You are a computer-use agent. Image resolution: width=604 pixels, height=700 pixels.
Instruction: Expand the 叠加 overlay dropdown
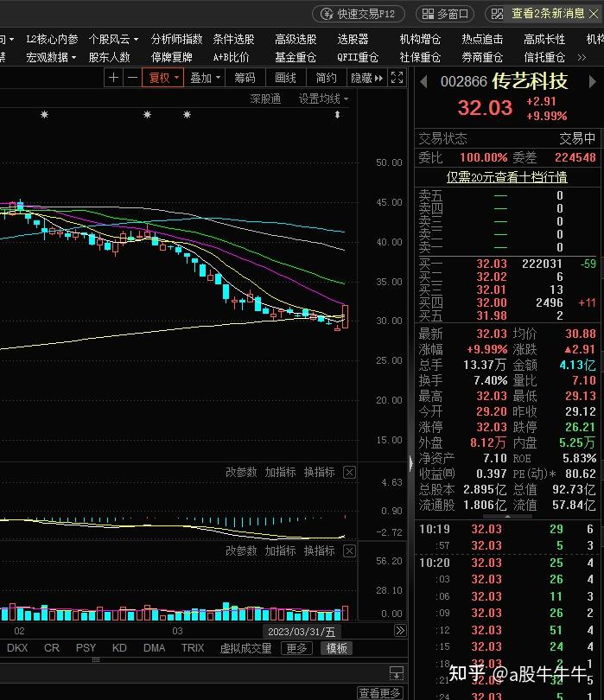pos(205,78)
